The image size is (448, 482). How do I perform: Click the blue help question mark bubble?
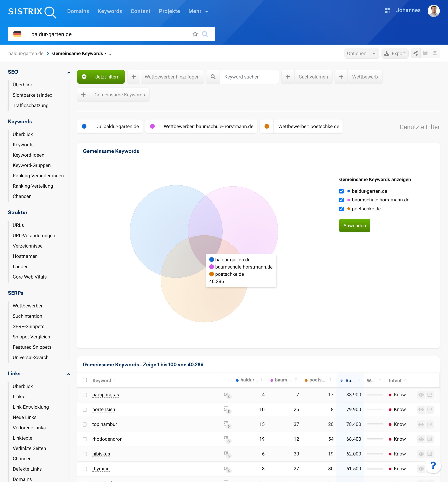(433, 465)
